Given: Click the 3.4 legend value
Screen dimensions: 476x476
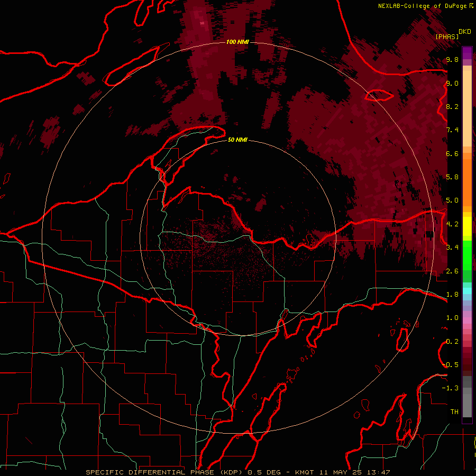Looking at the screenshot, I should coord(452,248).
